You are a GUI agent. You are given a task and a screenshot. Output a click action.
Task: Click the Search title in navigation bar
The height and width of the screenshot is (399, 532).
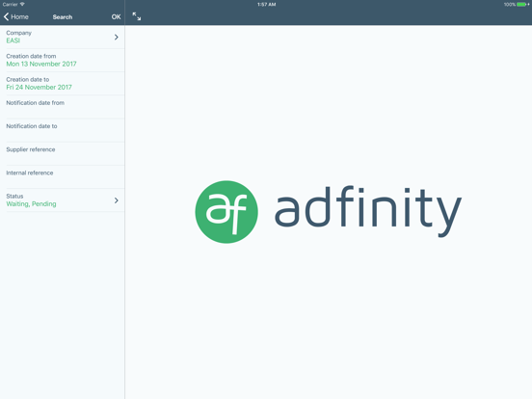pos(63,17)
